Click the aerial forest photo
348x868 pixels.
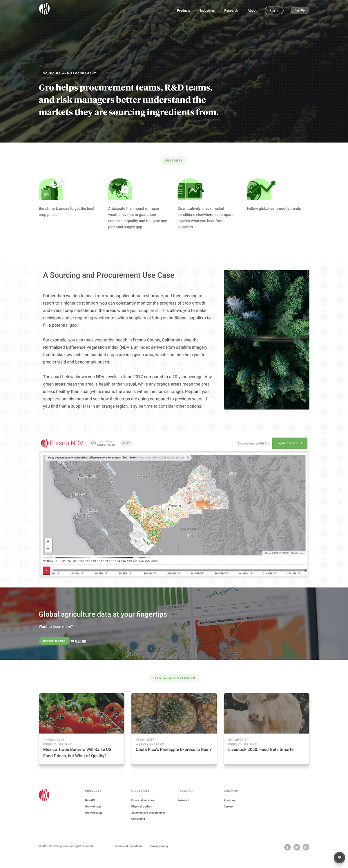tap(266, 340)
